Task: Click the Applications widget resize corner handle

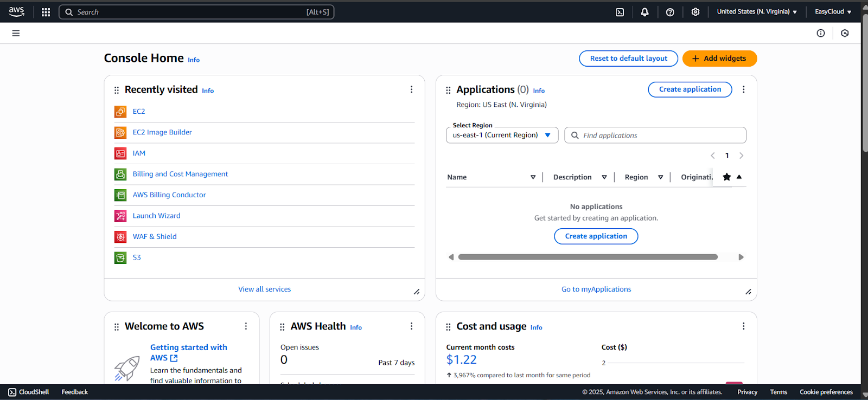Action: pos(748,292)
